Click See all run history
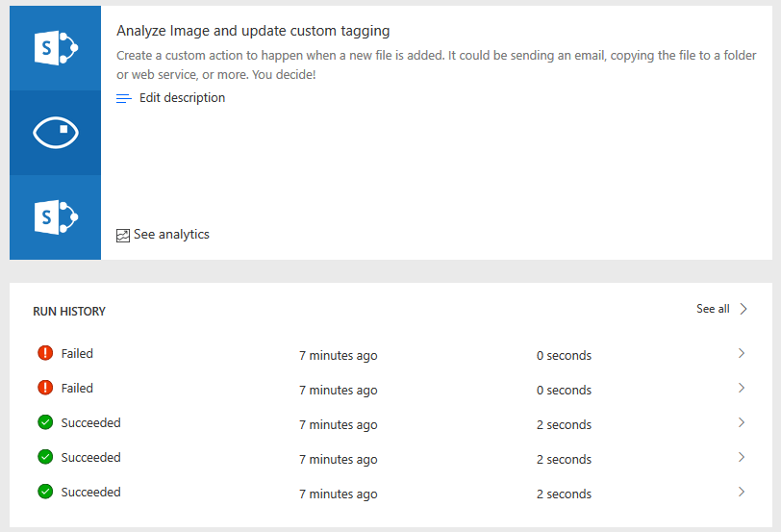The image size is (781, 532). pyautogui.click(x=713, y=309)
